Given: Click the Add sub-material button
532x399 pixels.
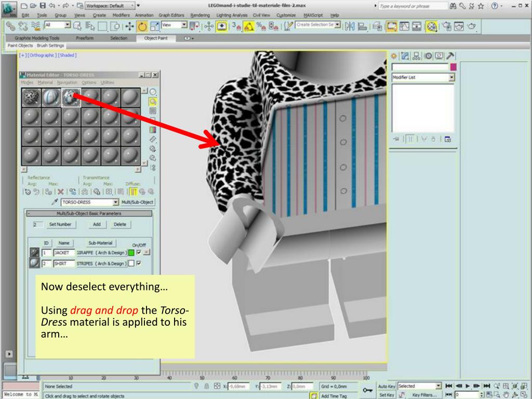Looking at the screenshot, I should click(97, 224).
